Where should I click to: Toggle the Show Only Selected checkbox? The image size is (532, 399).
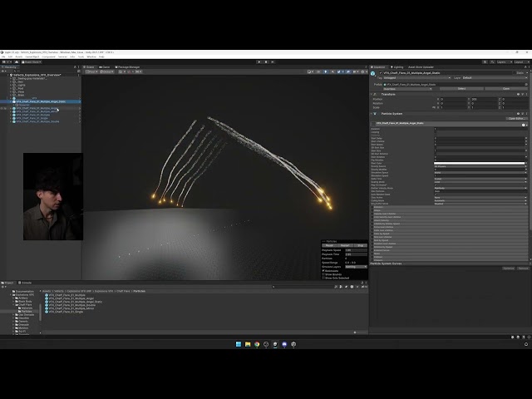tap(323, 278)
